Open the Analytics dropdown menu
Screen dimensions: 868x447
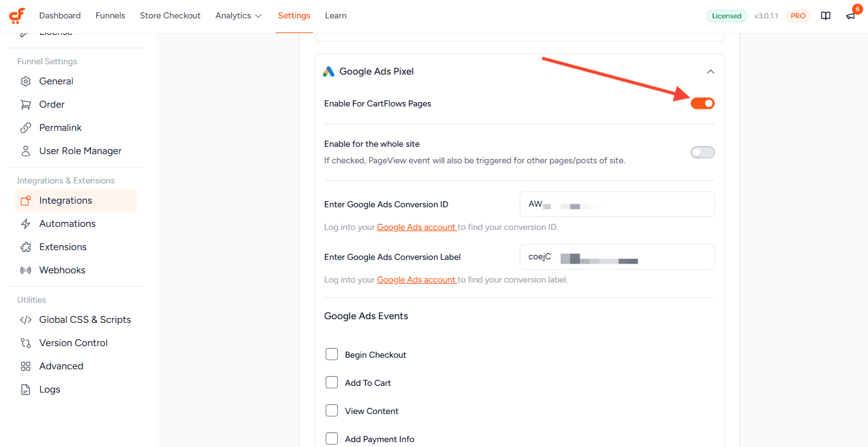[x=239, y=16]
